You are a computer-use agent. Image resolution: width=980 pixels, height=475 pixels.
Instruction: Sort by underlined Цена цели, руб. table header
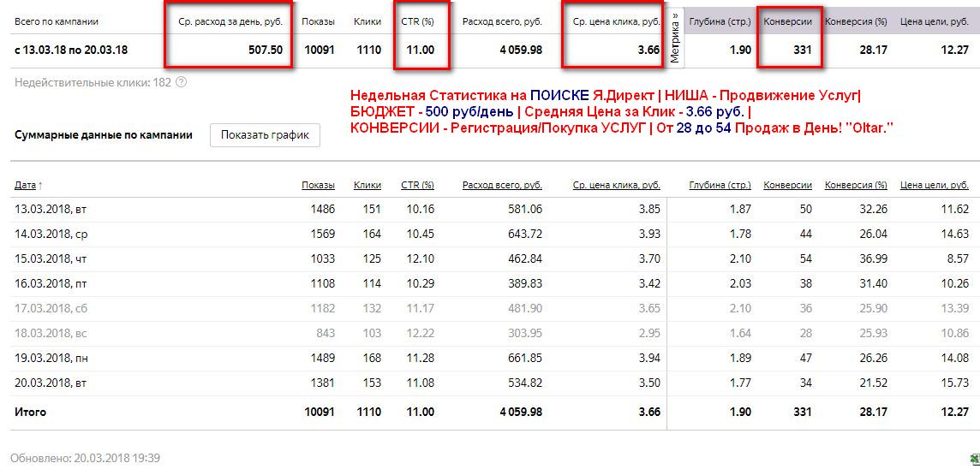pyautogui.click(x=935, y=186)
